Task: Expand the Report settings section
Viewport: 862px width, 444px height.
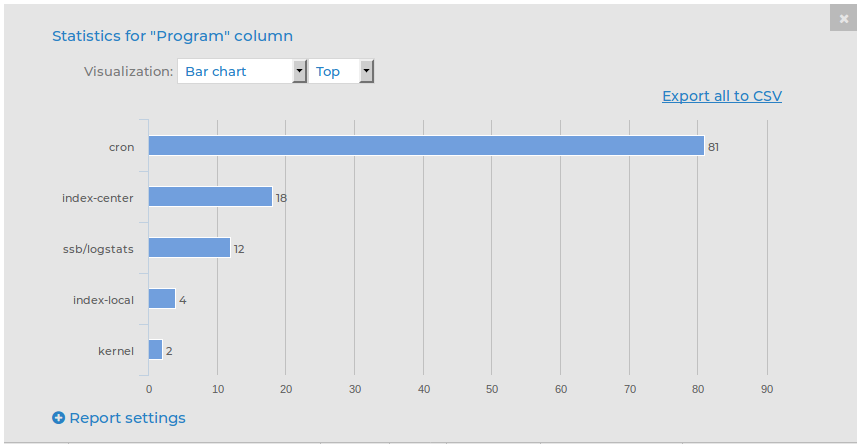Action: [x=127, y=418]
